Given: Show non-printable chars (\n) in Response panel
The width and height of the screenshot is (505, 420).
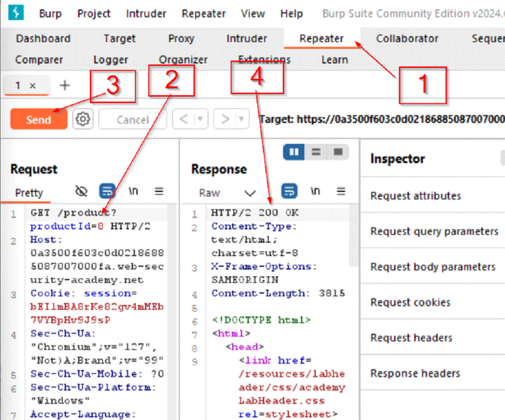Looking at the screenshot, I should click(x=315, y=192).
